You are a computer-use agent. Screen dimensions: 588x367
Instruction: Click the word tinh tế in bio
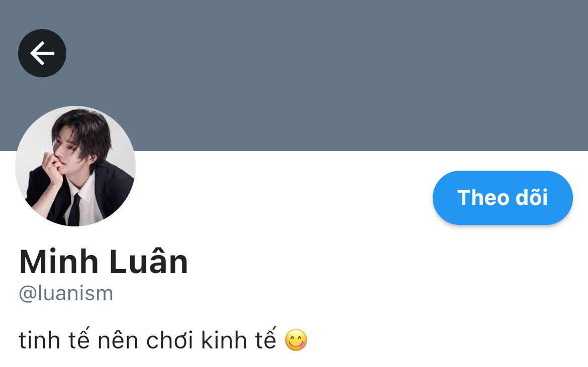54,340
